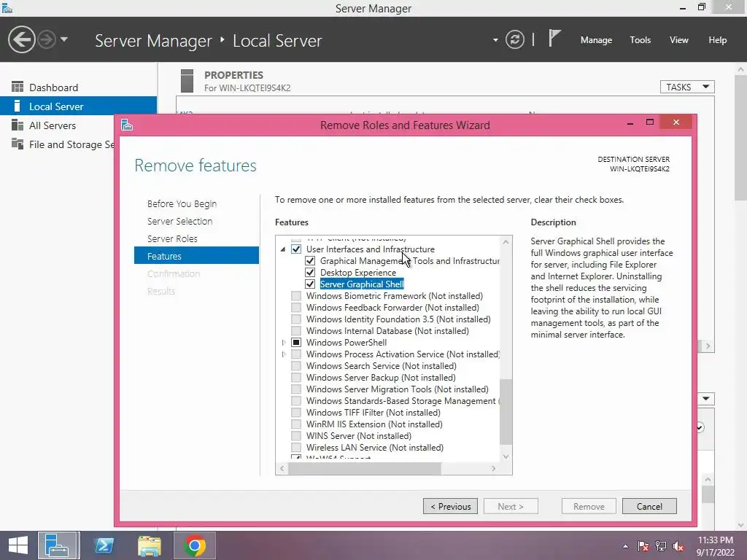Image resolution: width=747 pixels, height=560 pixels.
Task: Click the Server Manager back arrow
Action: click(x=21, y=39)
